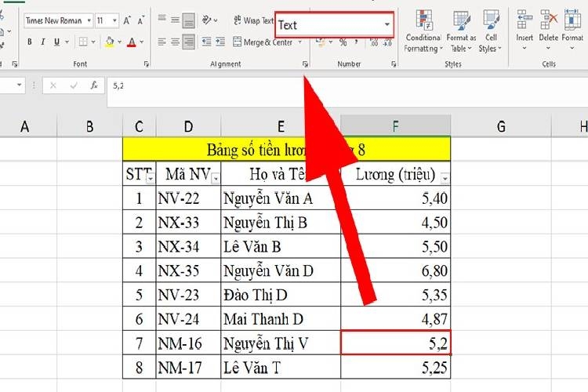The image size is (588, 392).
Task: Open the STT filter dropdown
Action: pos(151,179)
